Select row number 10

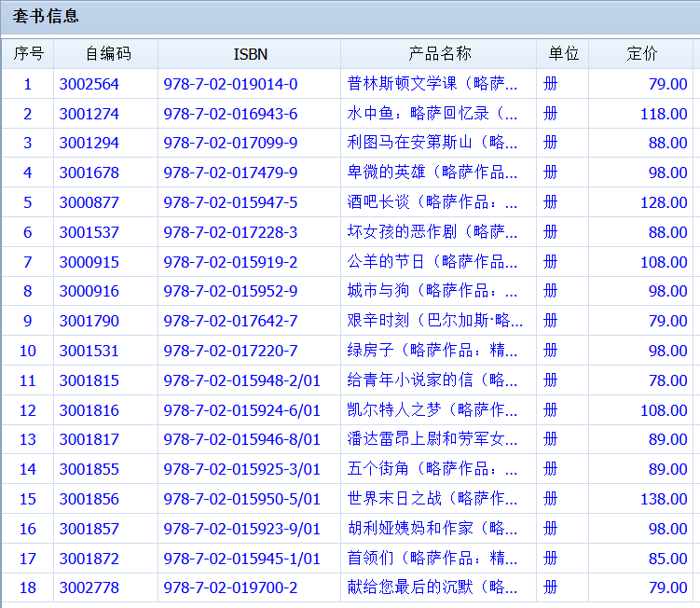coord(27,351)
